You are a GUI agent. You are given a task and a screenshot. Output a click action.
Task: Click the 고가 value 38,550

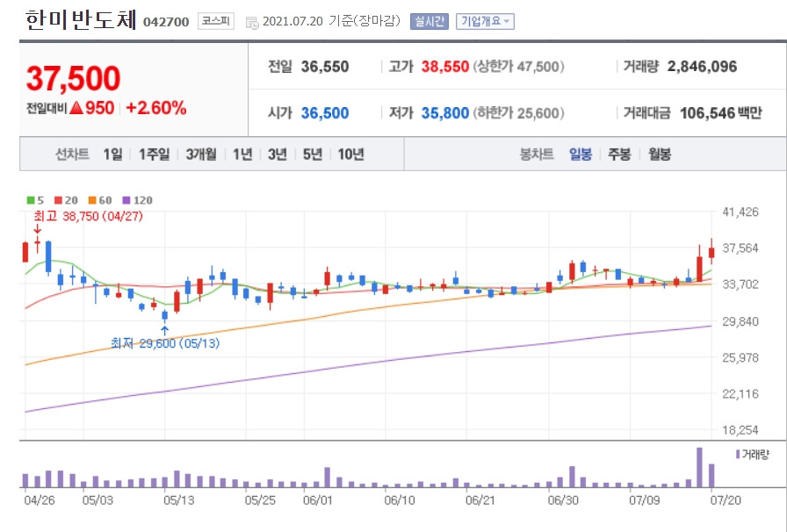point(445,67)
